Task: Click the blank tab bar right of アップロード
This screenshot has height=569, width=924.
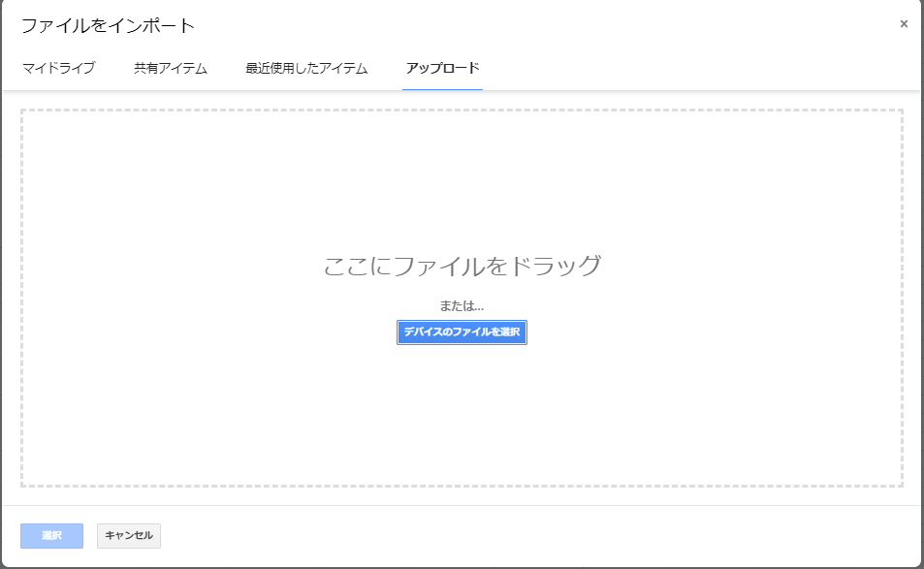Action: point(698,68)
